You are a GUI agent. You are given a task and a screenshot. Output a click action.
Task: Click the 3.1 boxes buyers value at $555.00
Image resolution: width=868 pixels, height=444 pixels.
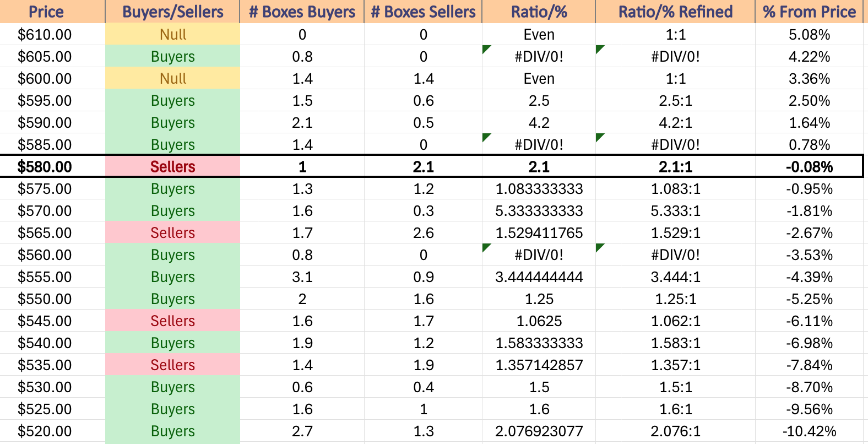tap(302, 277)
